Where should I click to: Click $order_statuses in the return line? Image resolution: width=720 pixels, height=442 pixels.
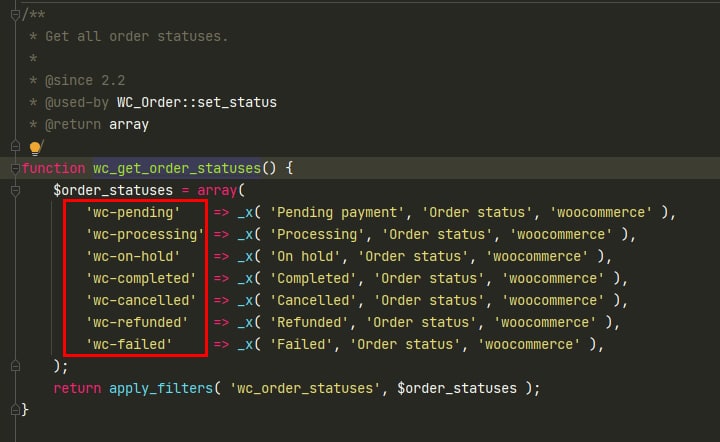click(457, 388)
